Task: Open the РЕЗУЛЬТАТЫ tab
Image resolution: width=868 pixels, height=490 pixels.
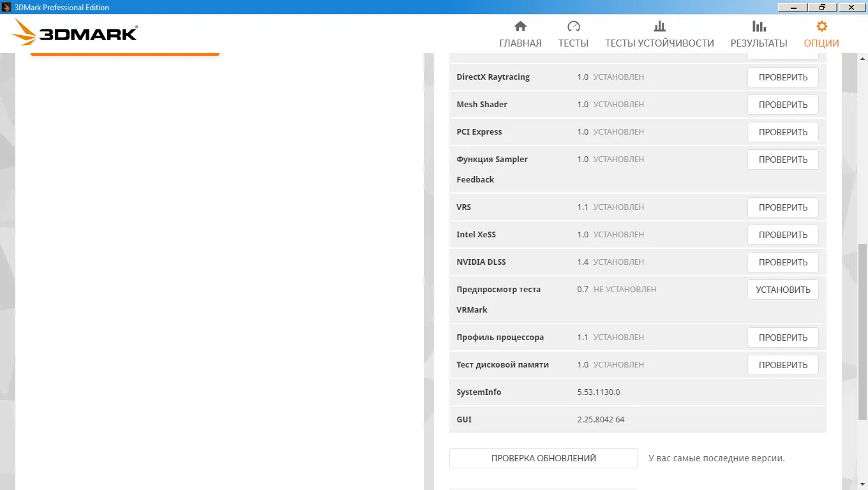Action: pyautogui.click(x=759, y=34)
